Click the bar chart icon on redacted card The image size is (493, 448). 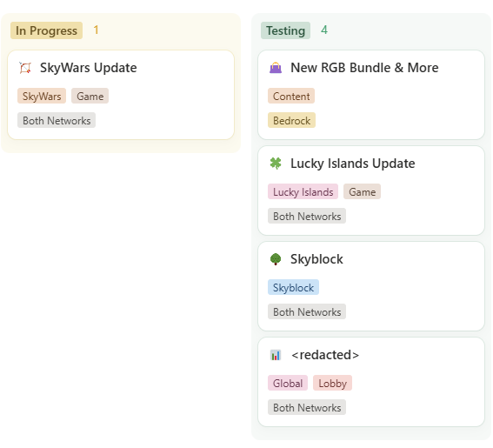[276, 355]
